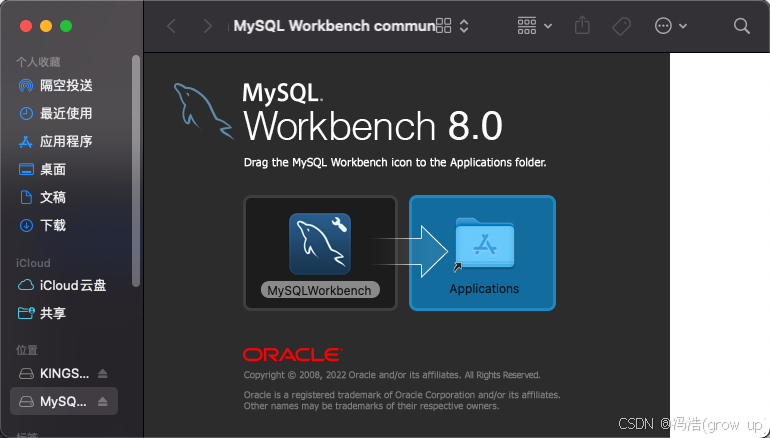Open Downloads (下载) in sidebar
The height and width of the screenshot is (438, 770).
[x=64, y=225]
